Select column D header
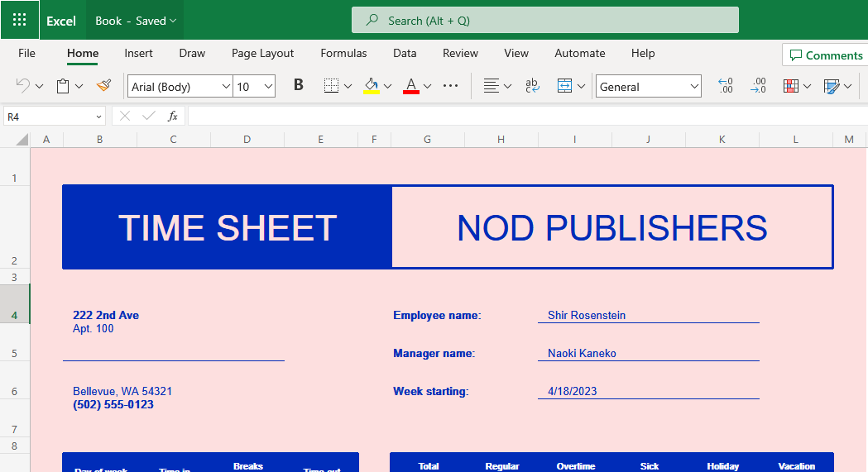The height and width of the screenshot is (472, 868). 247,139
